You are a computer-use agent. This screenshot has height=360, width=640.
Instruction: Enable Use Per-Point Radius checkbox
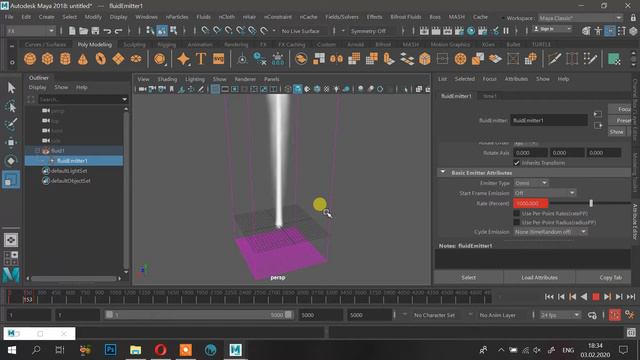click(x=517, y=222)
